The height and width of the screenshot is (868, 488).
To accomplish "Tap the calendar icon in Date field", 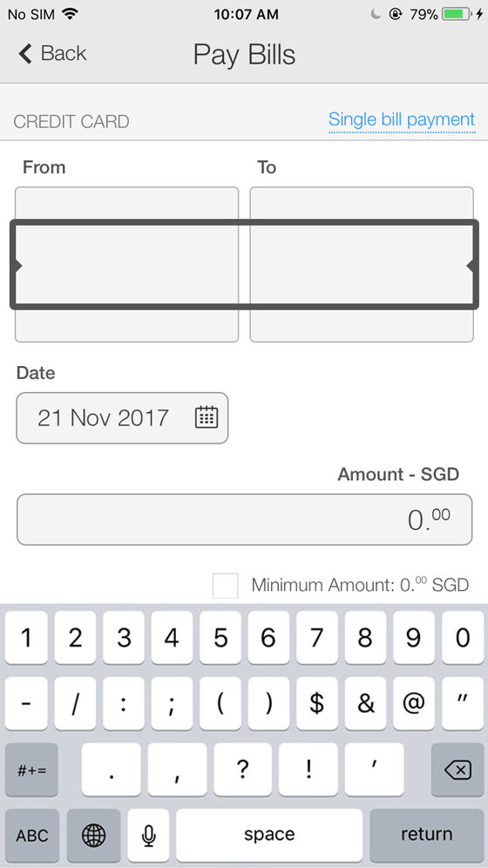I will coord(207,417).
